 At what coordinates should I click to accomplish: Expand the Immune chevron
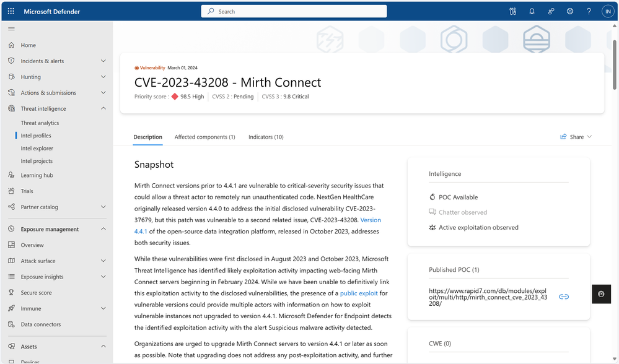point(103,308)
